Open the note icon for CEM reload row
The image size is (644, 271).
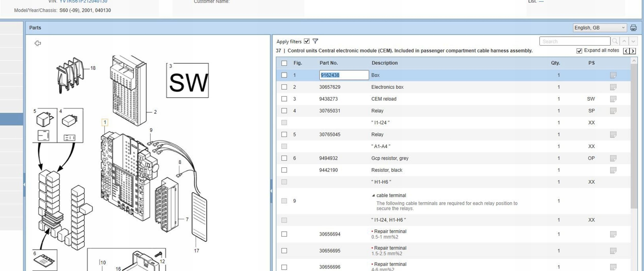(613, 99)
